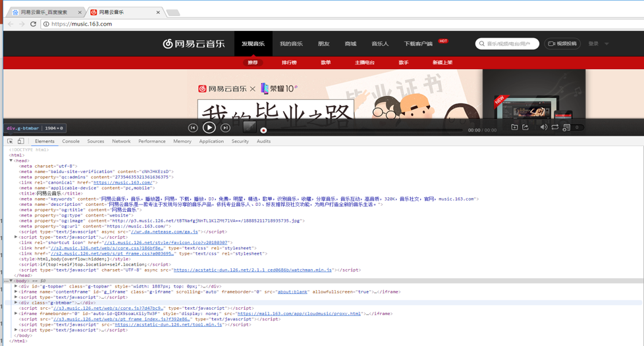Click the playback progress bar slider

click(x=363, y=130)
